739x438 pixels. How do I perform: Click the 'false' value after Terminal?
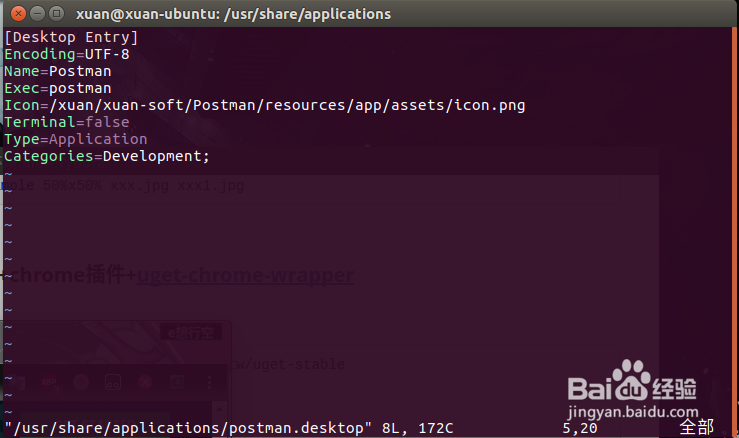pos(107,122)
